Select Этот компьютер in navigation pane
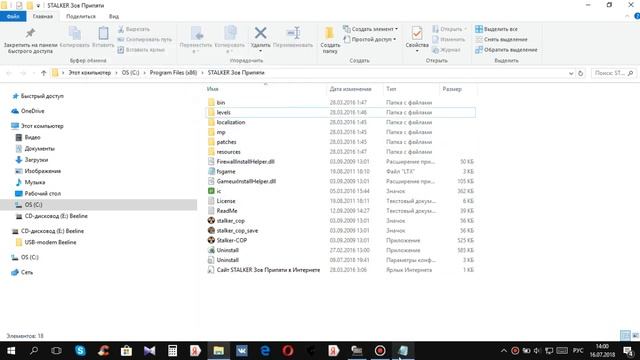 pyautogui.click(x=42, y=126)
